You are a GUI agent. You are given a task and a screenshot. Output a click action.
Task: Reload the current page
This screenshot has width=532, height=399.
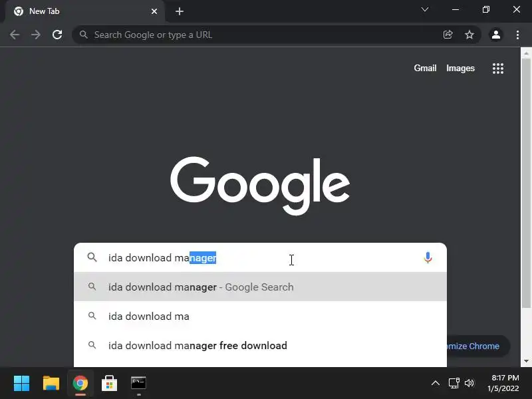click(57, 35)
